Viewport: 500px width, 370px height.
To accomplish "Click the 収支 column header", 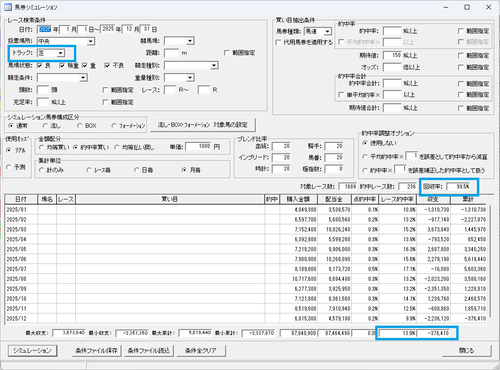I will coord(433,199).
